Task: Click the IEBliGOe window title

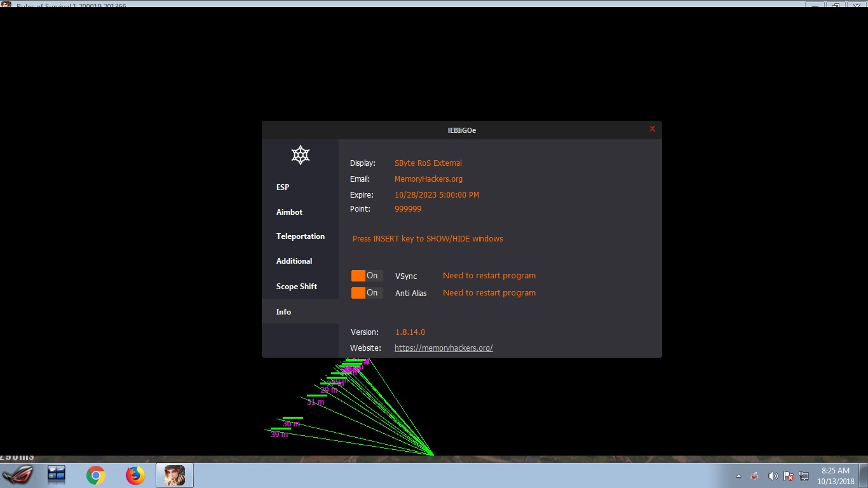Action: (x=462, y=130)
